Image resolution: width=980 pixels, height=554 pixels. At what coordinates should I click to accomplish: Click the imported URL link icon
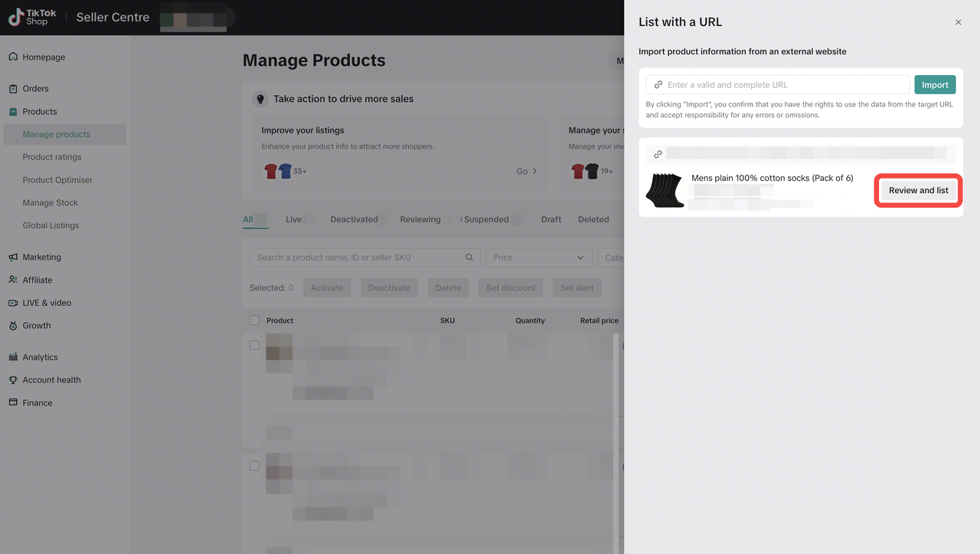(x=658, y=154)
